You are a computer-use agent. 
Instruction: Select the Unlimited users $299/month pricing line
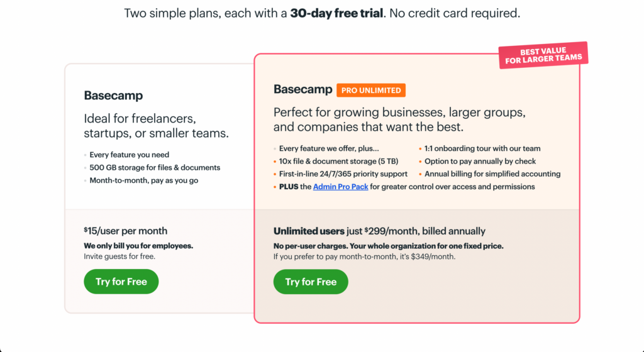click(379, 231)
